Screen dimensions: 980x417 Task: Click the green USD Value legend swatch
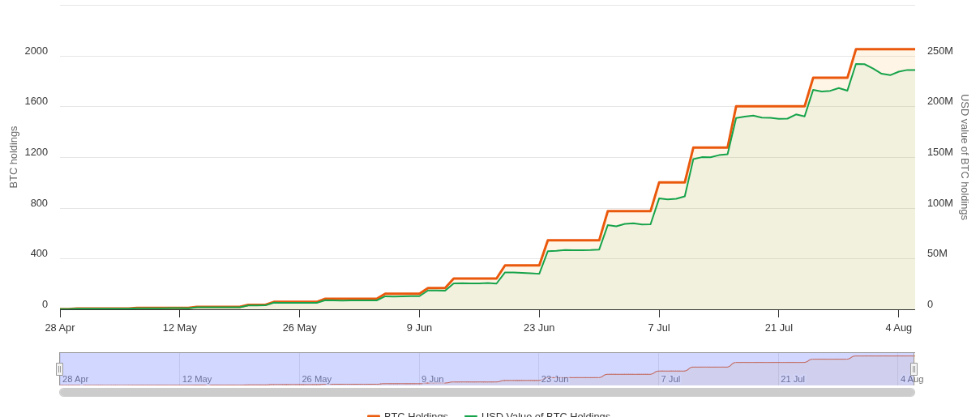pyautogui.click(x=471, y=415)
